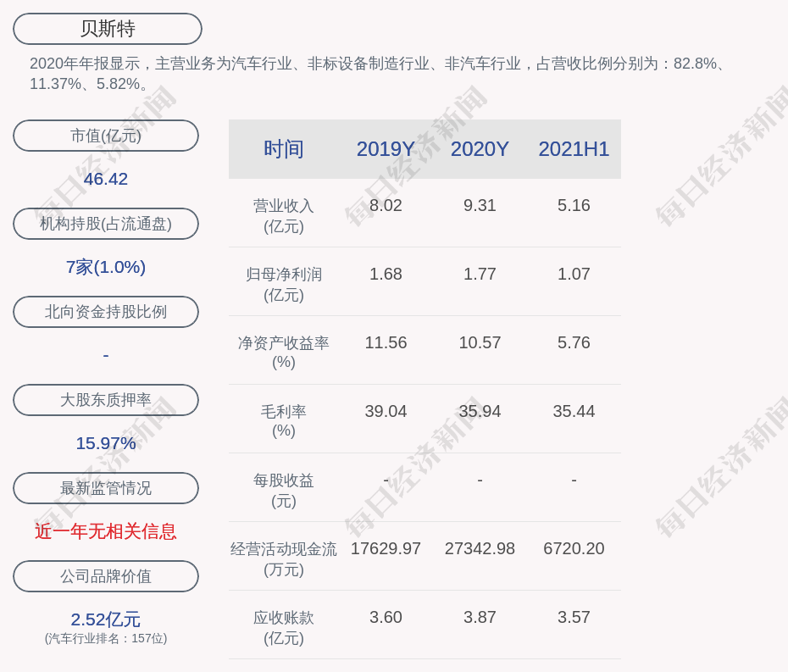
Task: Click ROE value 5.76
Action: click(574, 343)
